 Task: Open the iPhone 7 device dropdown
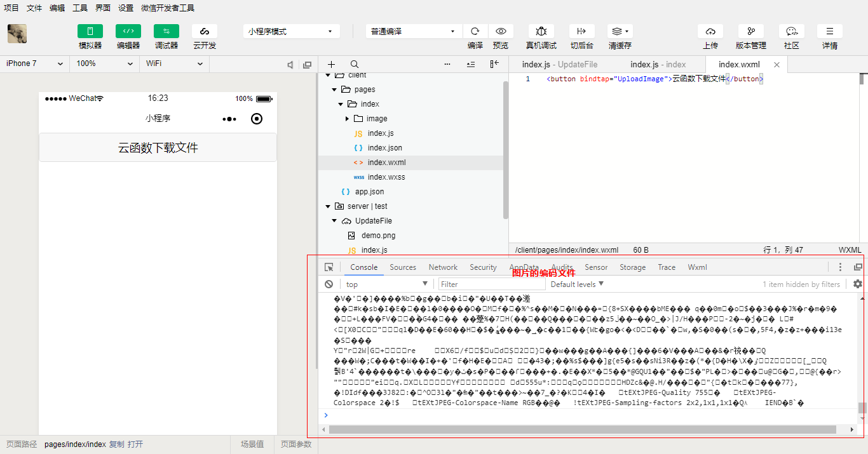(35, 63)
